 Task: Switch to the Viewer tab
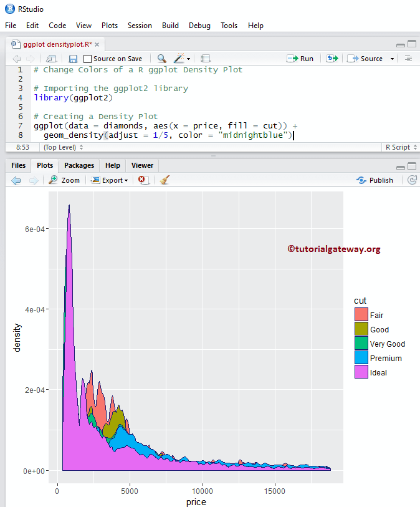pos(142,165)
